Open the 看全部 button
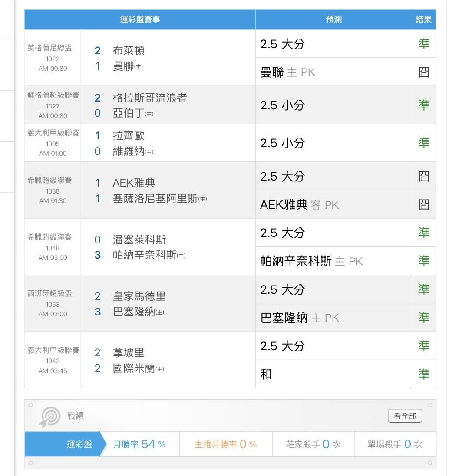 (x=405, y=416)
